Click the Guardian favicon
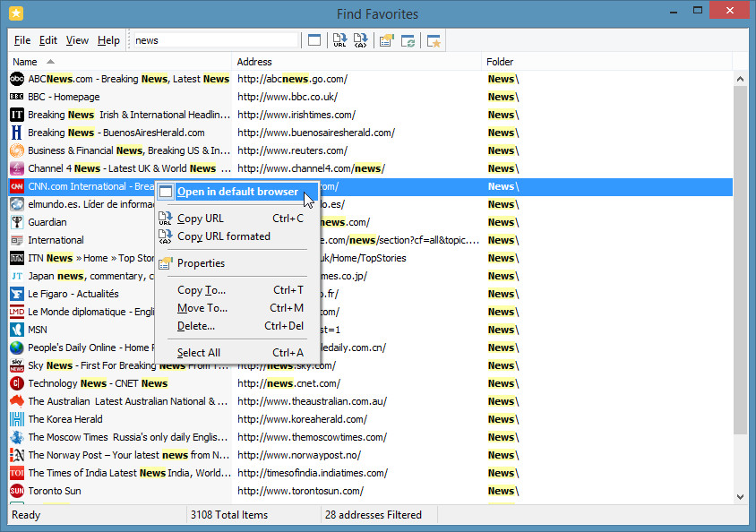Viewport: 756px width, 532px height. (x=17, y=222)
